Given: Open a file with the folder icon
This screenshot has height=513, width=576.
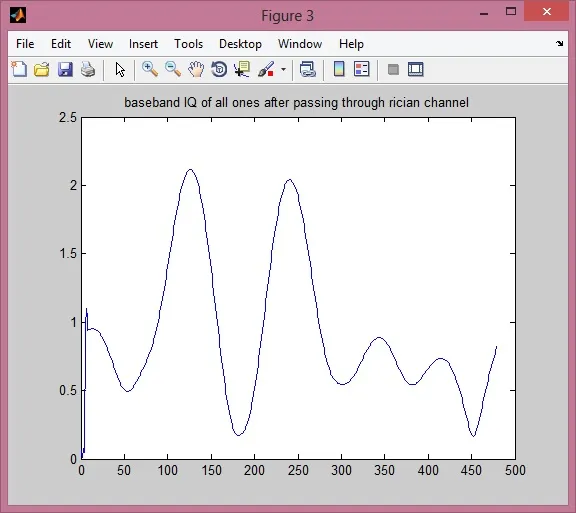Looking at the screenshot, I should click(42, 69).
